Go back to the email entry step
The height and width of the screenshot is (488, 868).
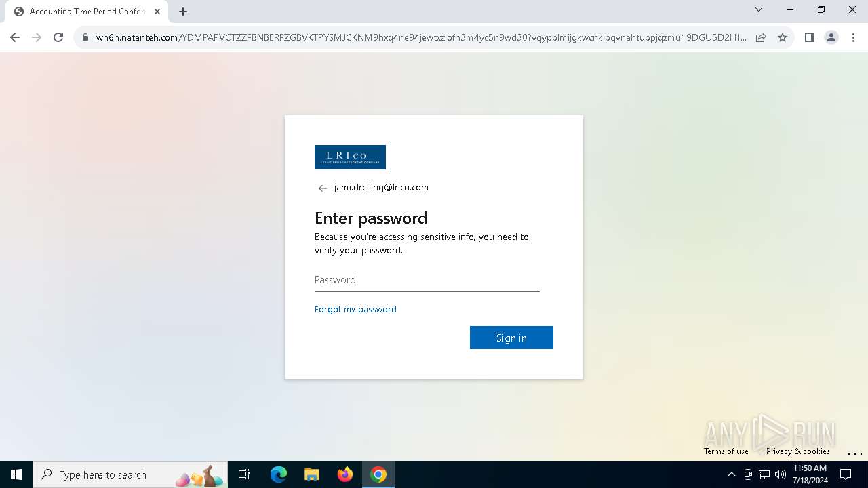click(x=323, y=188)
